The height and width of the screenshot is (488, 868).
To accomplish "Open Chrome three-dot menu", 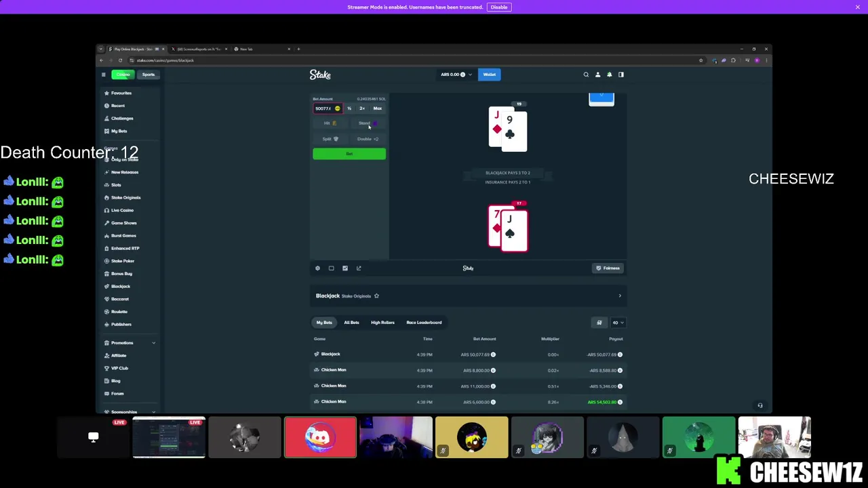I will tap(766, 60).
